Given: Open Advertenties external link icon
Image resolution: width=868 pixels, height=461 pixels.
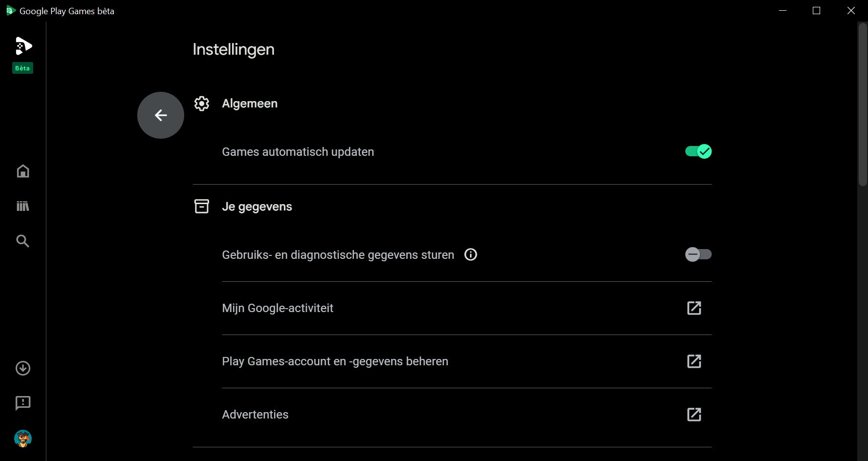Looking at the screenshot, I should 694,415.
